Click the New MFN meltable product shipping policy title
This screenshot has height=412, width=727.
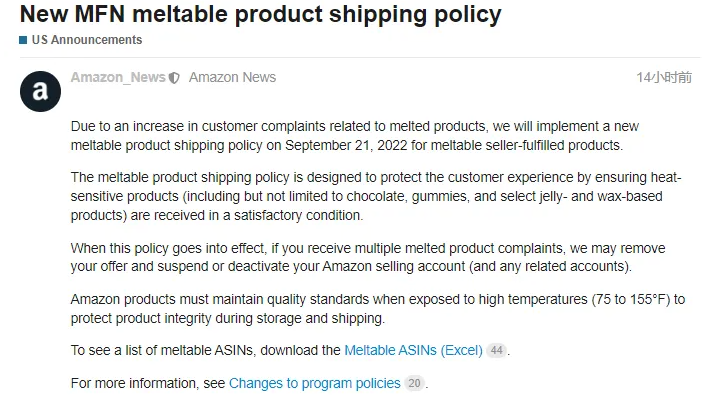click(261, 14)
